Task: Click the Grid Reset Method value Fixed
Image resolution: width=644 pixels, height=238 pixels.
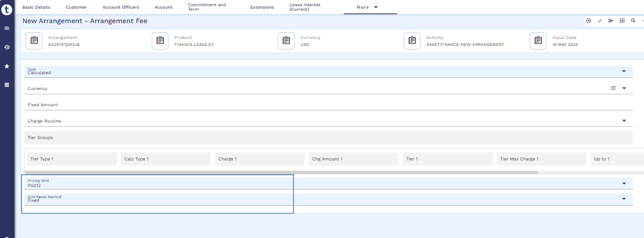Action: coord(33,201)
